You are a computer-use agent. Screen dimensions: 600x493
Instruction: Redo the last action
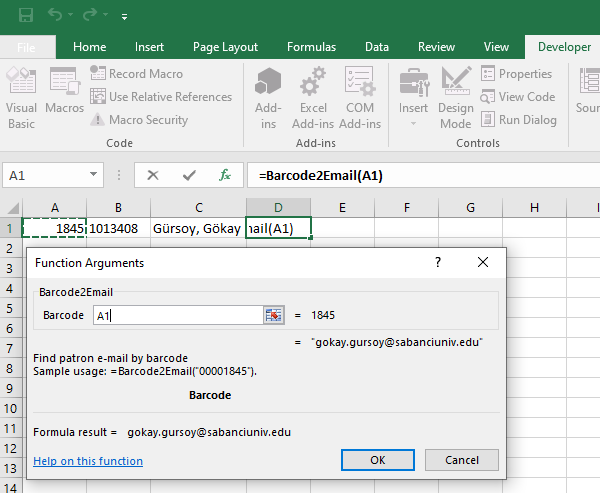click(x=90, y=15)
